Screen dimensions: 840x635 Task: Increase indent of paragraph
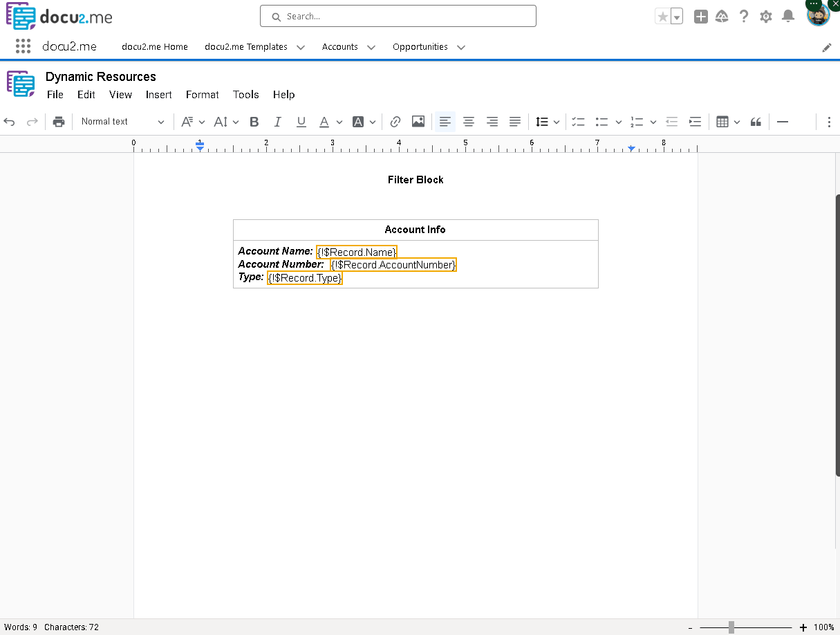pyautogui.click(x=696, y=122)
